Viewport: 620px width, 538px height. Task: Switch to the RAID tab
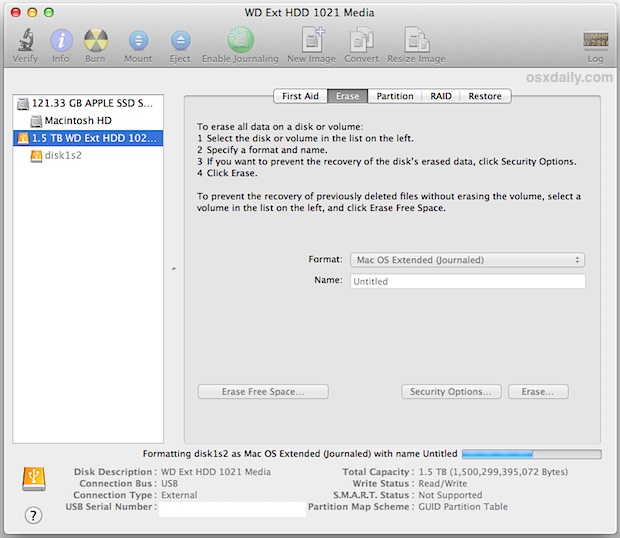coord(441,96)
